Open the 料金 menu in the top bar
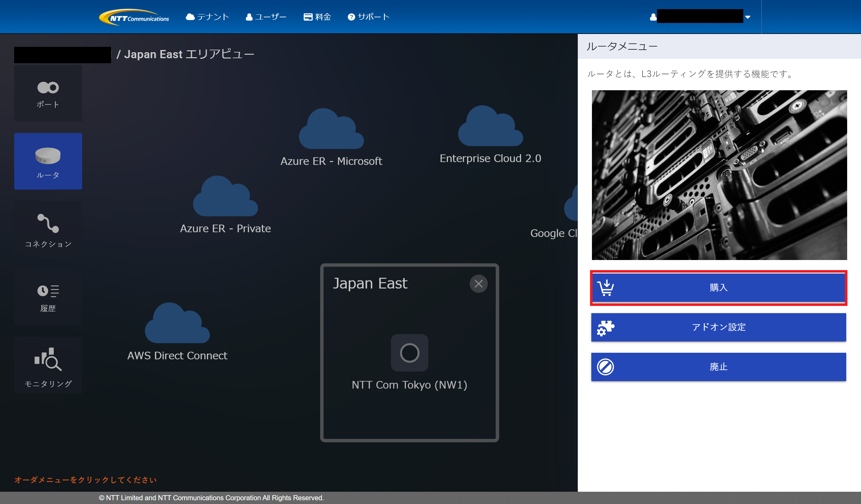Viewport: 861px width, 504px height. point(317,17)
